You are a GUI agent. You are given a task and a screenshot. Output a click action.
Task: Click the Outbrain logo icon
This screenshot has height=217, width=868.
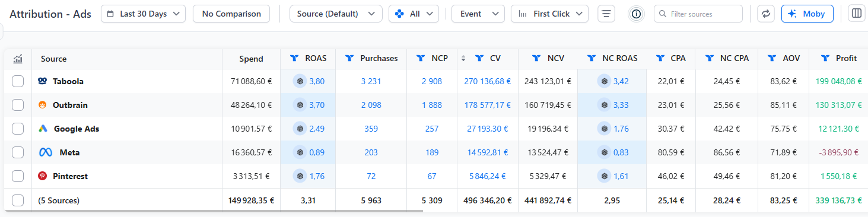pyautogui.click(x=43, y=105)
